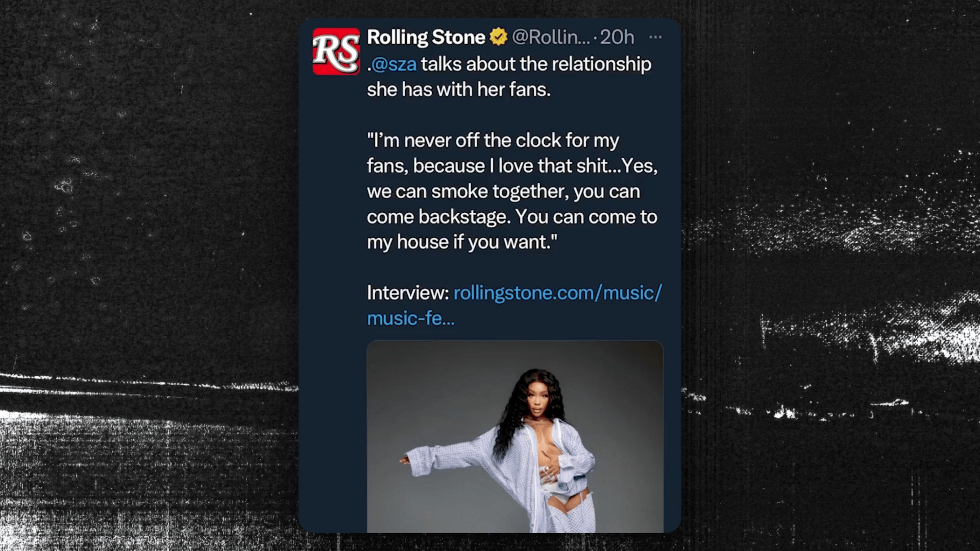Click the 'my house if you want.' line
980x551 pixels.
pos(462,242)
